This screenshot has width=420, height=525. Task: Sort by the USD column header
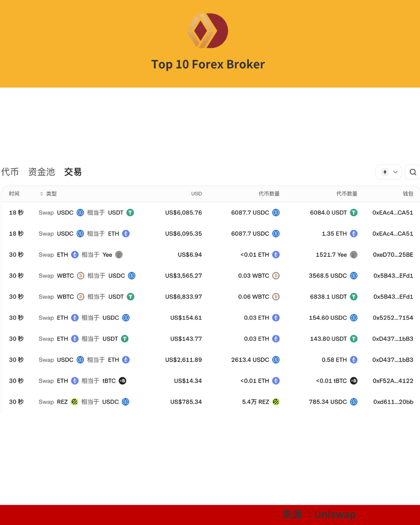click(x=196, y=193)
